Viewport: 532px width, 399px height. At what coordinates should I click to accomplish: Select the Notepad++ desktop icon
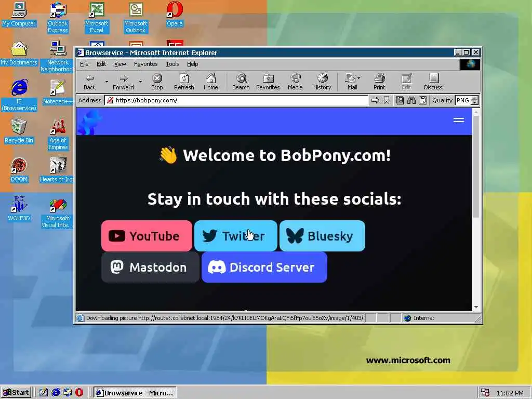coord(58,92)
